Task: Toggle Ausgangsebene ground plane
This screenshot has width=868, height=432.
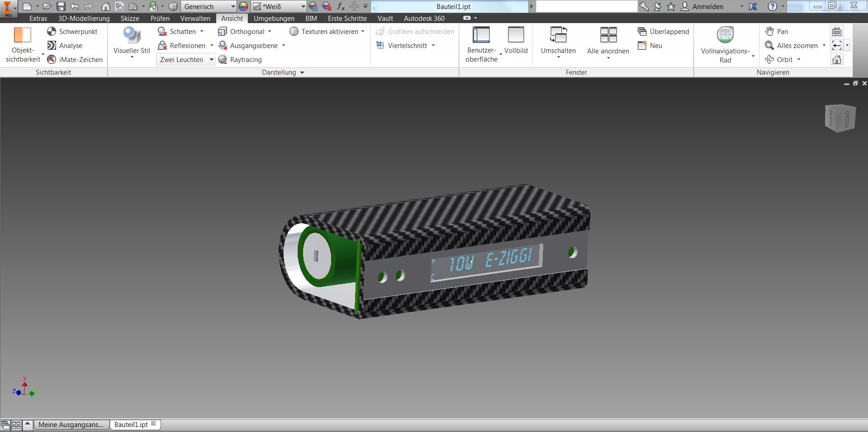Action: (247, 45)
